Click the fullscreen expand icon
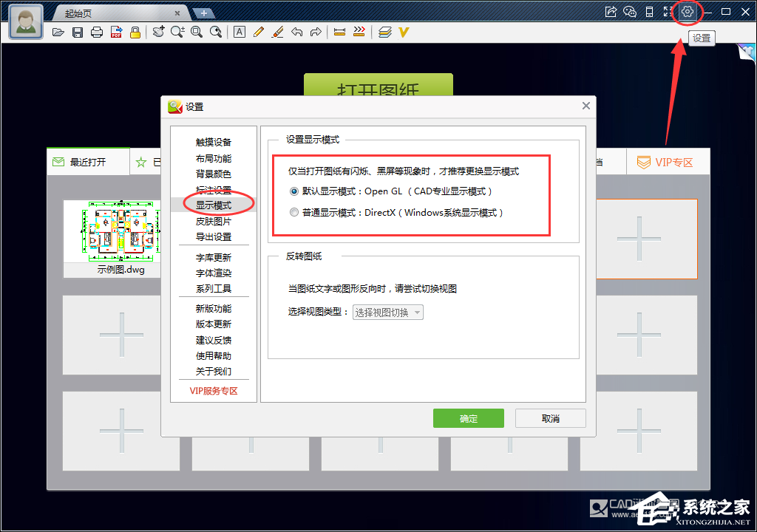757x532 pixels. [x=668, y=12]
